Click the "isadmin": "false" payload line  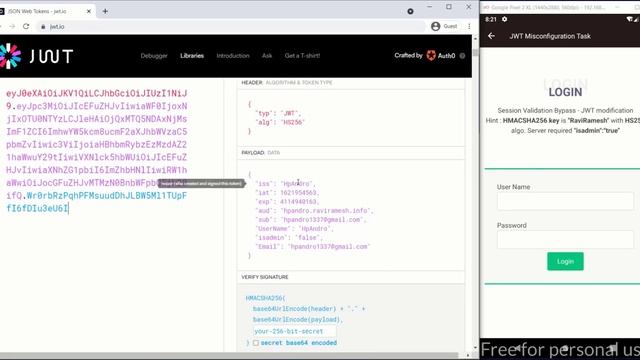point(289,238)
